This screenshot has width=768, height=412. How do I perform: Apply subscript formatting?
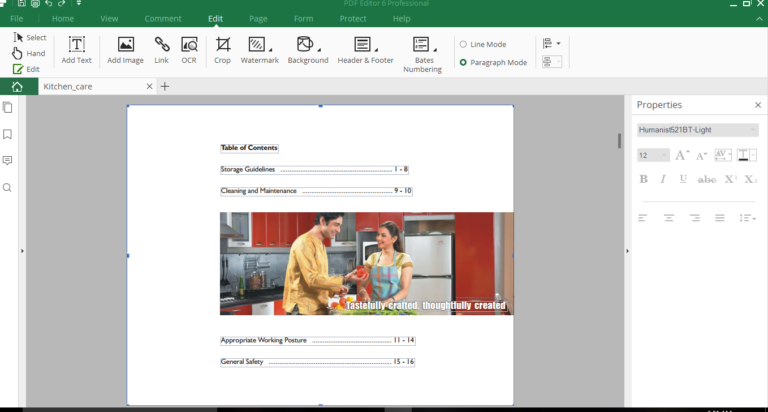750,179
